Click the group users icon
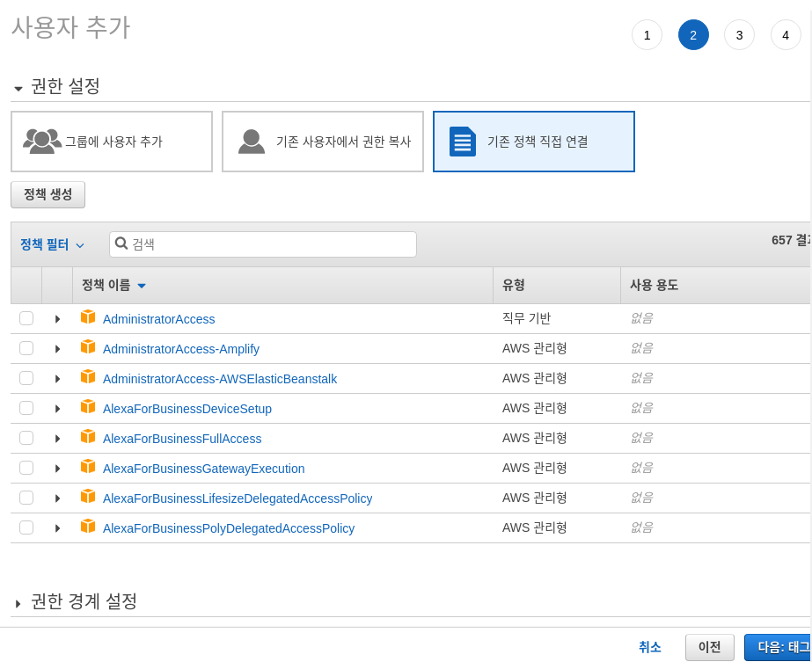Screen dimensions: 812x662 coord(42,141)
